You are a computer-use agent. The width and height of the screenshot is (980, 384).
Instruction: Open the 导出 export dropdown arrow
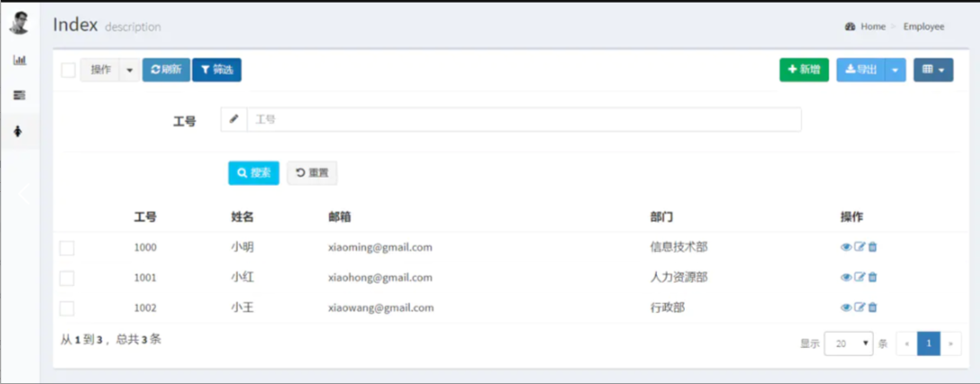[x=895, y=70]
